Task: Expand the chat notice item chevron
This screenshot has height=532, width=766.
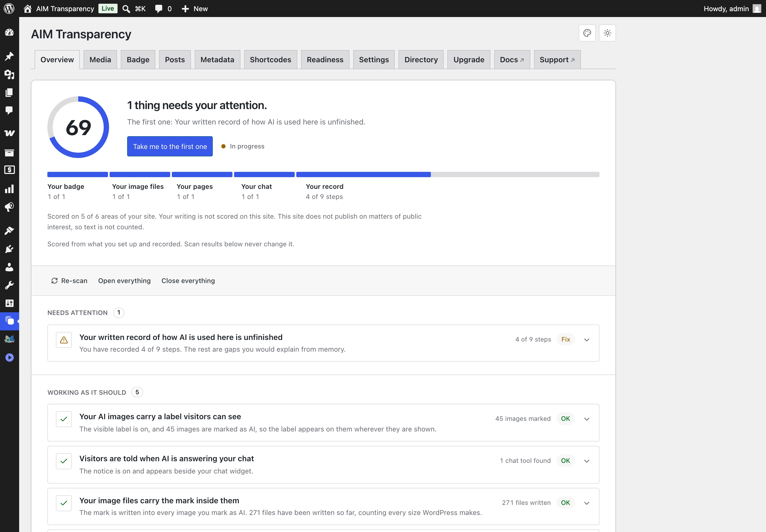Action: [x=587, y=461]
